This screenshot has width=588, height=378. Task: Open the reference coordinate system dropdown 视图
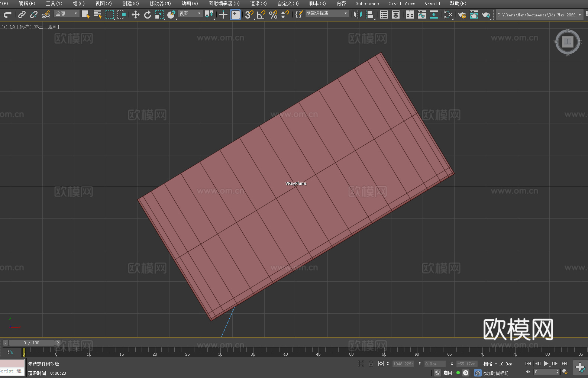(x=190, y=13)
